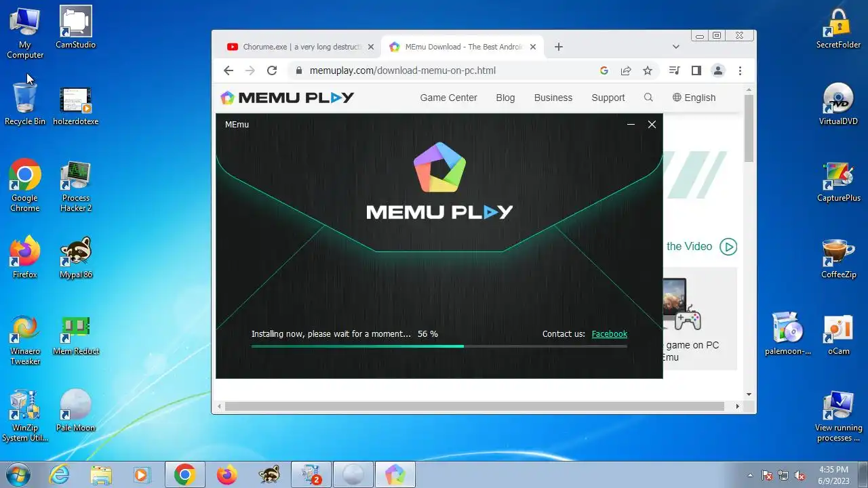Screen dimensions: 868x488
Task: Go forward in Chrome
Action: click(x=250, y=70)
